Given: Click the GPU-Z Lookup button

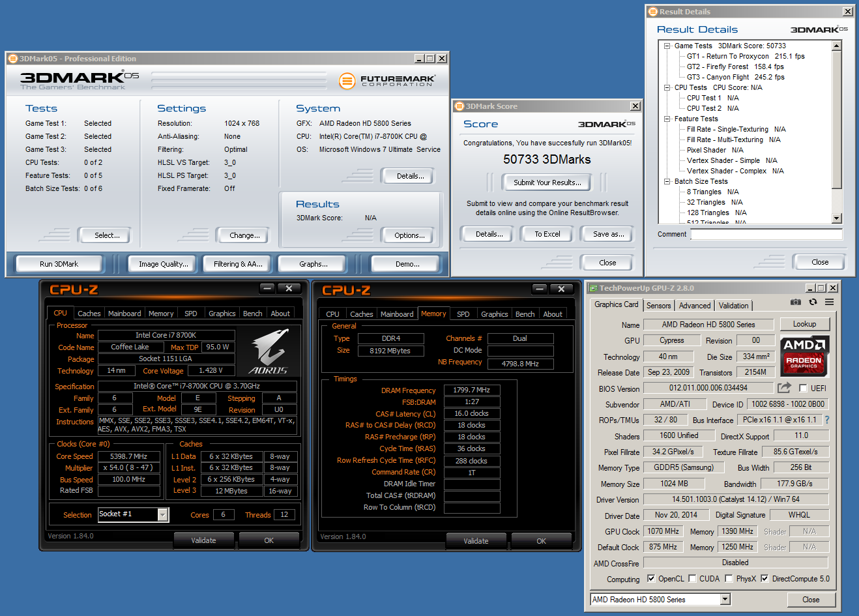Looking at the screenshot, I should (804, 324).
